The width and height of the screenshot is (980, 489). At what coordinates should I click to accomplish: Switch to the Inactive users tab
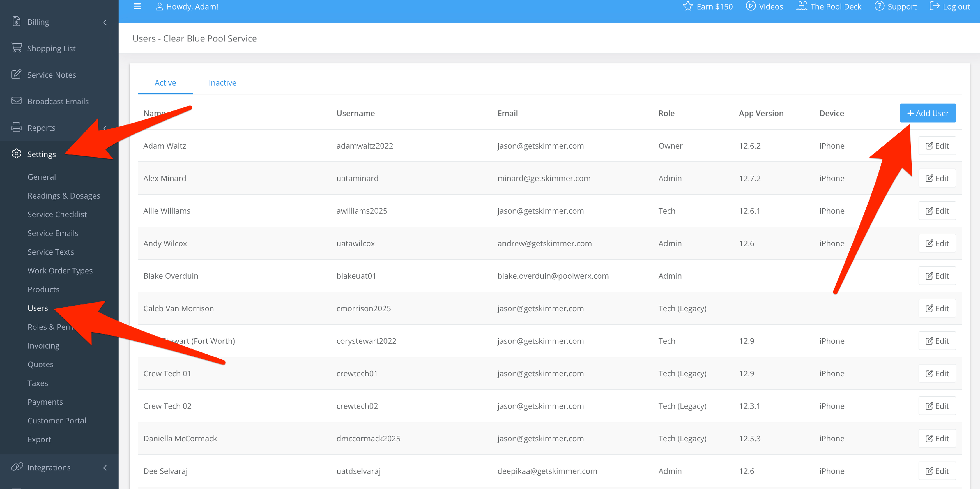pyautogui.click(x=222, y=83)
